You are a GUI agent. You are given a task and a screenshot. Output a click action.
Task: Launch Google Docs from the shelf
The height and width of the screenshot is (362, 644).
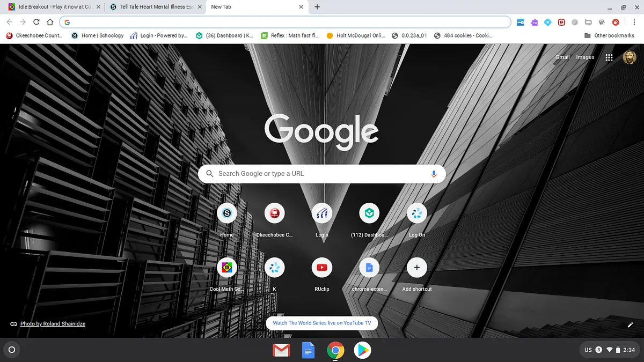pos(308,351)
